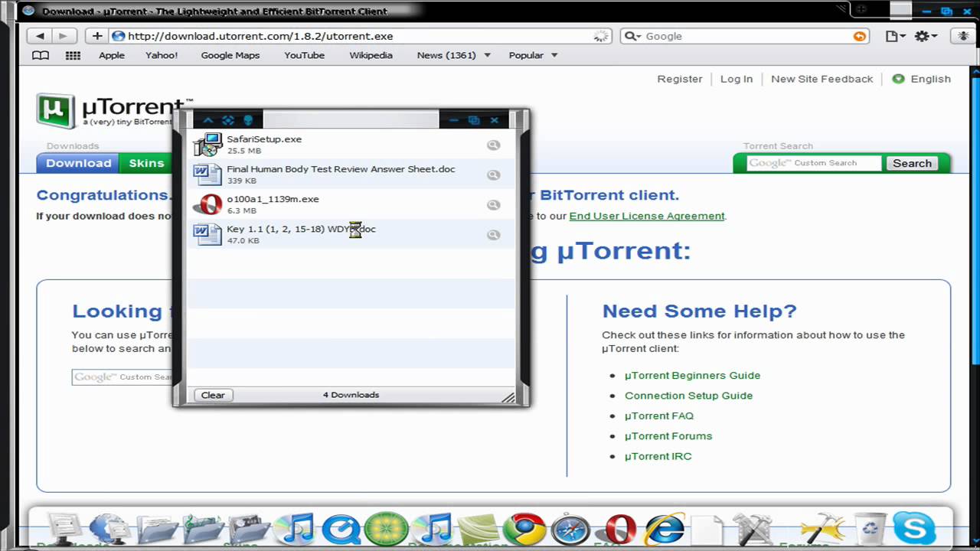
Task: Select SafariSetup.exe in Downloads list
Action: (351, 145)
